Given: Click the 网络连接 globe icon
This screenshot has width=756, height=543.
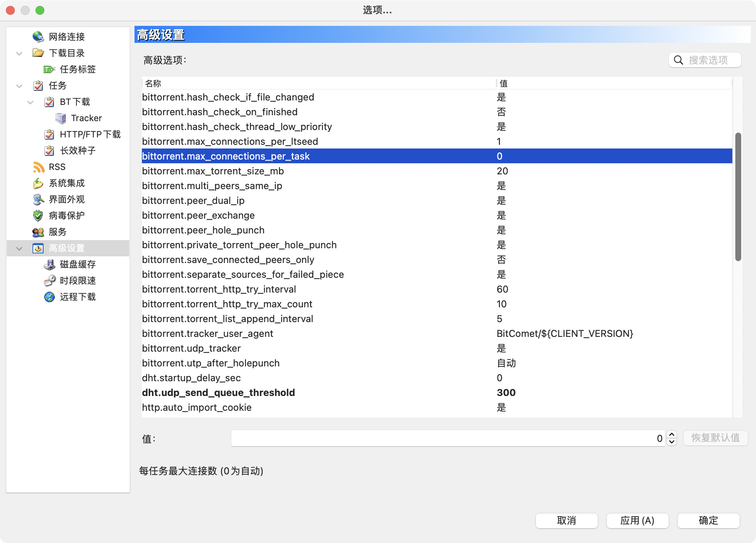Looking at the screenshot, I should 38,37.
